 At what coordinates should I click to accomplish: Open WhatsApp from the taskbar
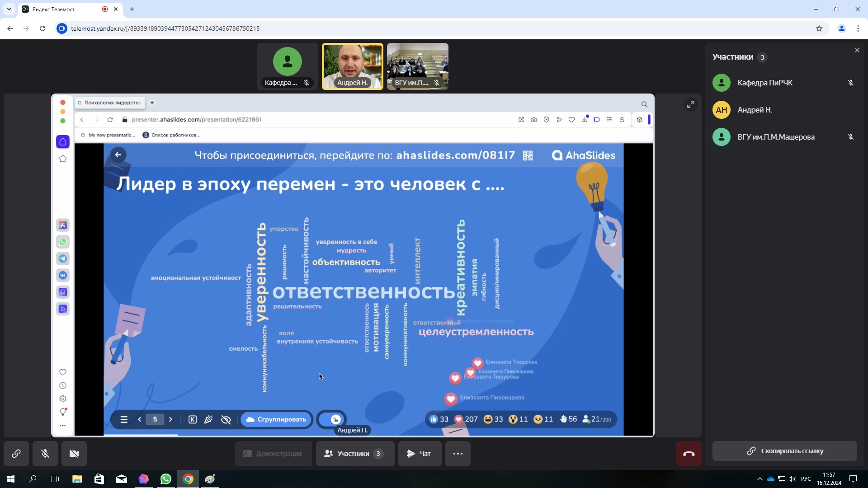[x=166, y=479]
